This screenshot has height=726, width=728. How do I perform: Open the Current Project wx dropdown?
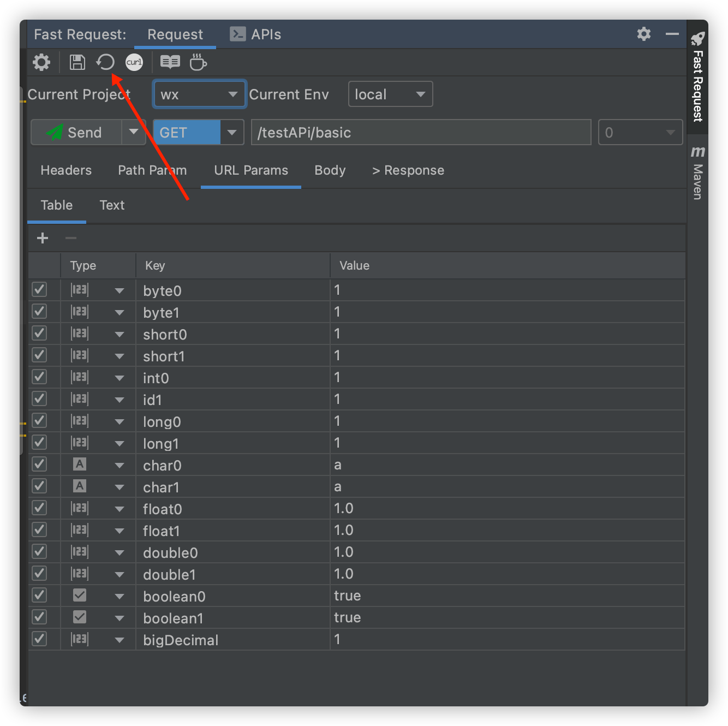coord(199,94)
